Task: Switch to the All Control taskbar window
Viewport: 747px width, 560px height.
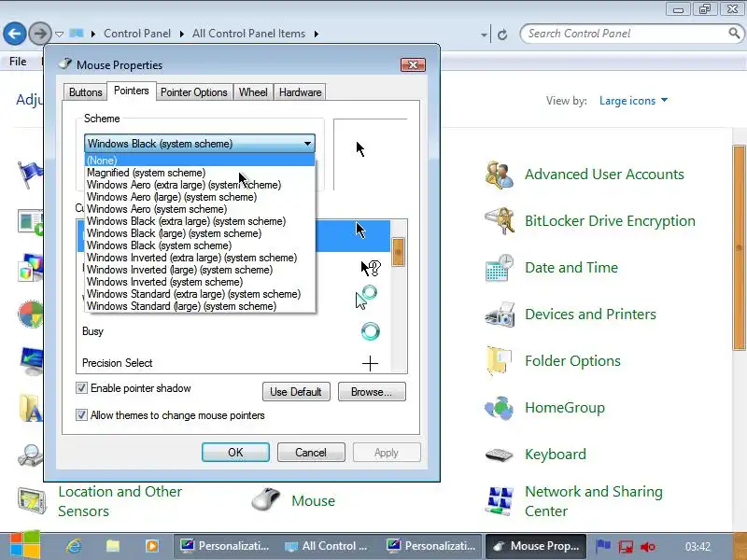Action: 326,546
